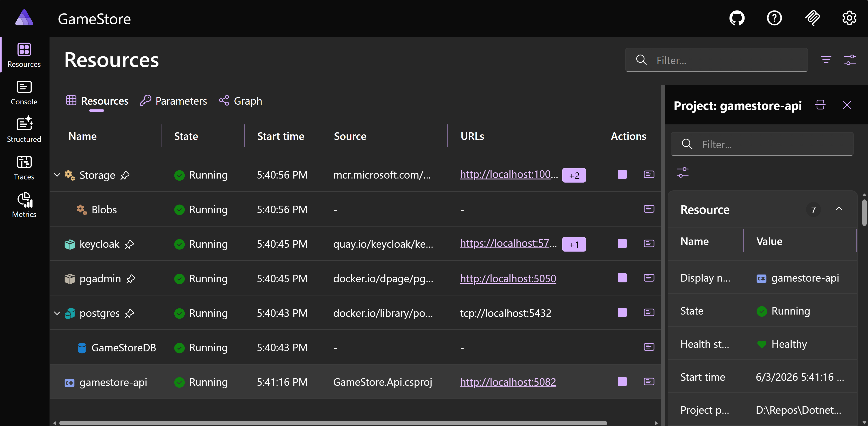Sort by the Name column header
Viewport: 868px width, 426px height.
(83, 136)
